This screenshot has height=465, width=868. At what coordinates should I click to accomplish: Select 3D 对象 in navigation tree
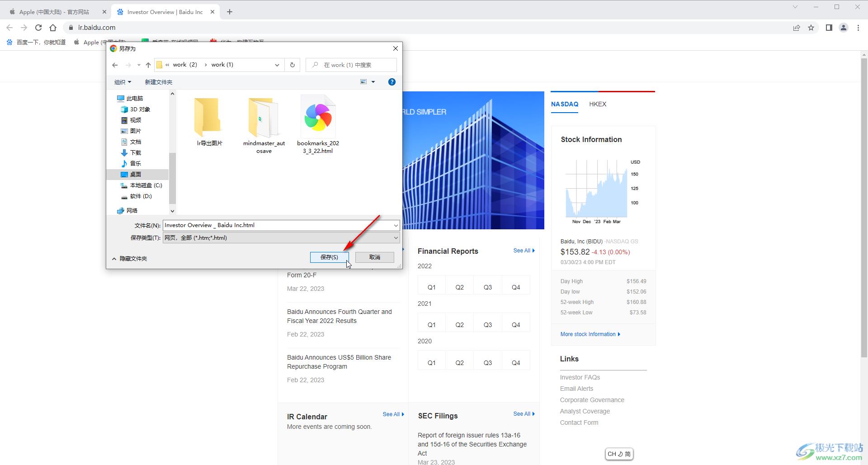[136, 109]
